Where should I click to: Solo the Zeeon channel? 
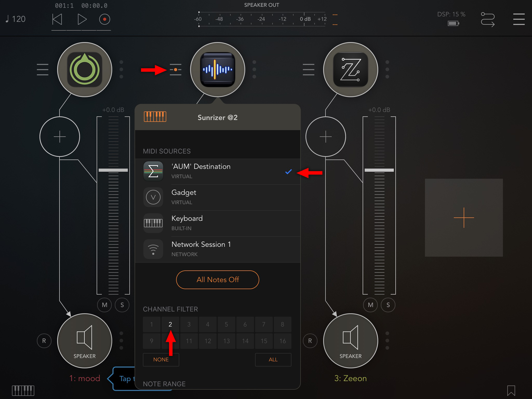[x=388, y=305]
